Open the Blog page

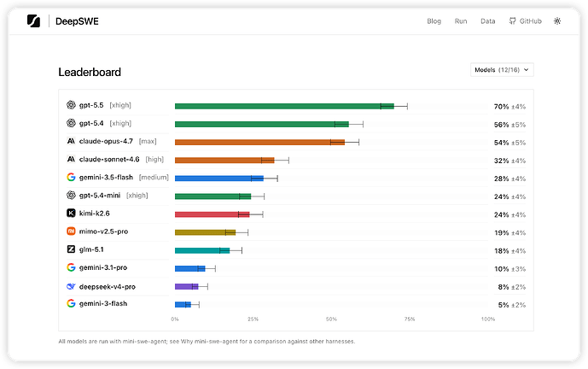[434, 21]
